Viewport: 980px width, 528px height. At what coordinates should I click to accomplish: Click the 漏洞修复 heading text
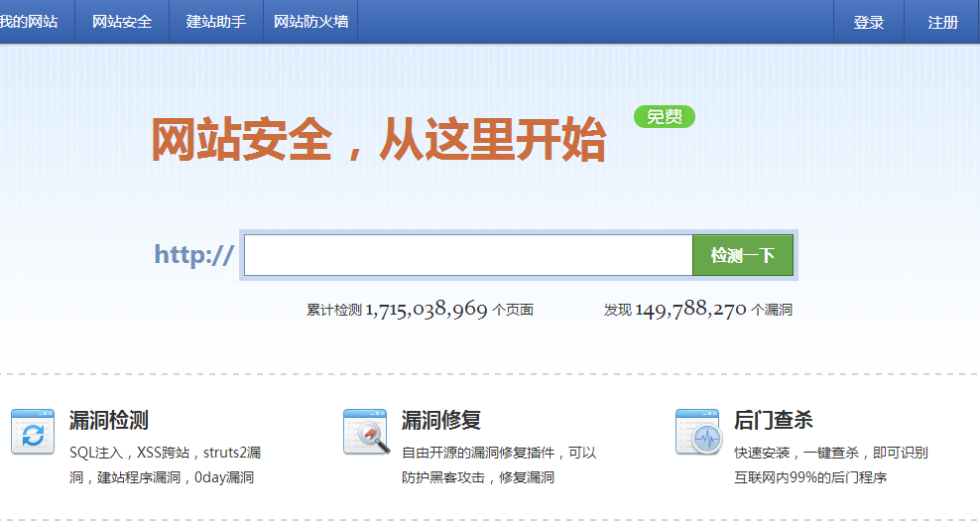tap(441, 420)
